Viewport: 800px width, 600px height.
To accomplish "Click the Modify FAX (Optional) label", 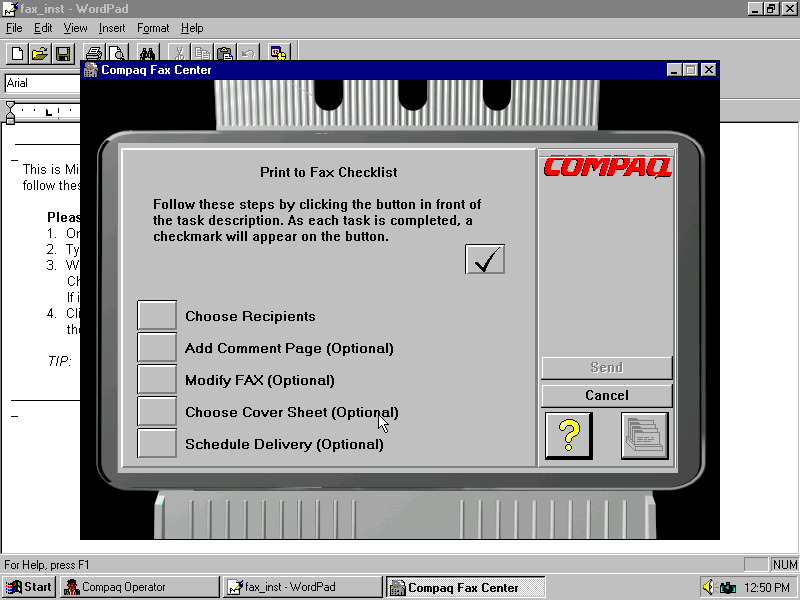I will point(260,381).
